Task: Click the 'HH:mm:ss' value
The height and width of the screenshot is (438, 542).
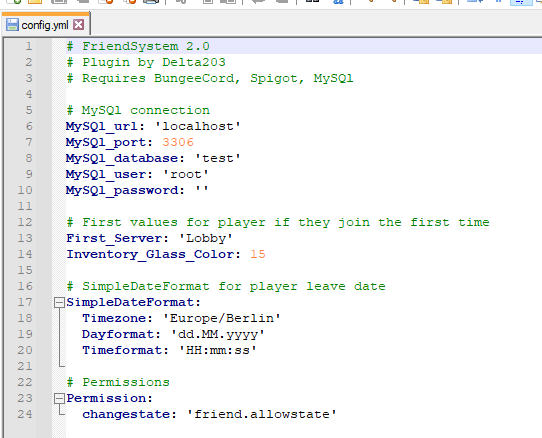Action: point(218,350)
